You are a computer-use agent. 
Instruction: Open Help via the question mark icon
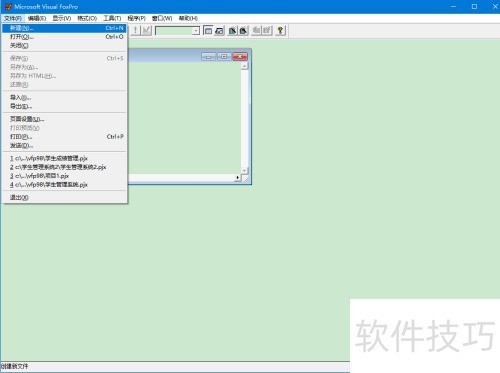(x=280, y=31)
